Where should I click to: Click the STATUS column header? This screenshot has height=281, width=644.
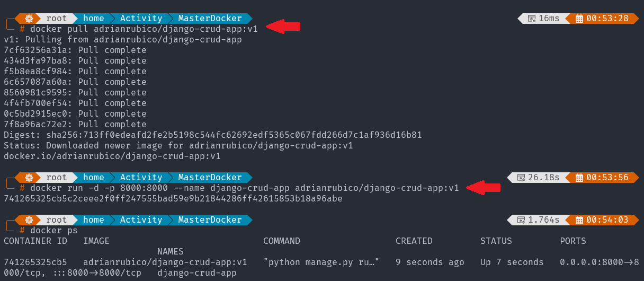click(x=496, y=241)
